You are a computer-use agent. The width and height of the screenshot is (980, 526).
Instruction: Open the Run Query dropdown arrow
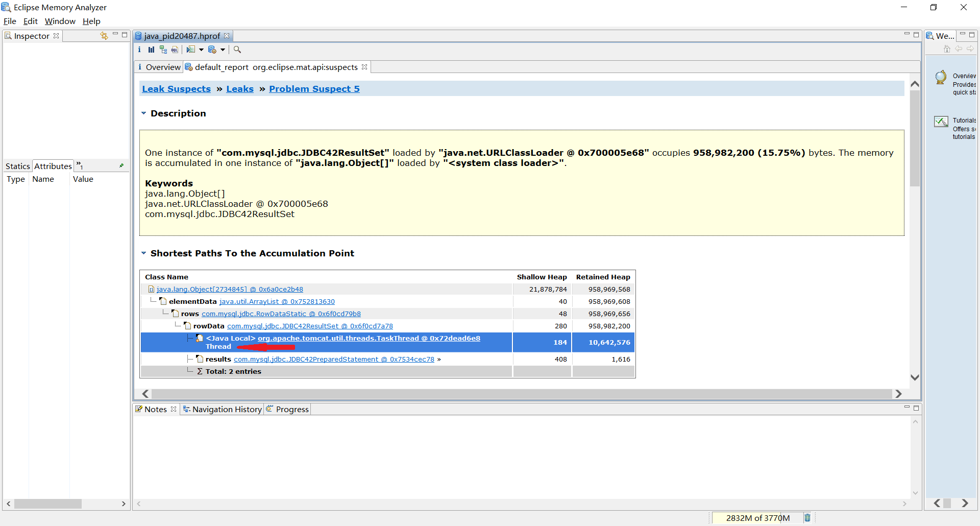(201, 50)
